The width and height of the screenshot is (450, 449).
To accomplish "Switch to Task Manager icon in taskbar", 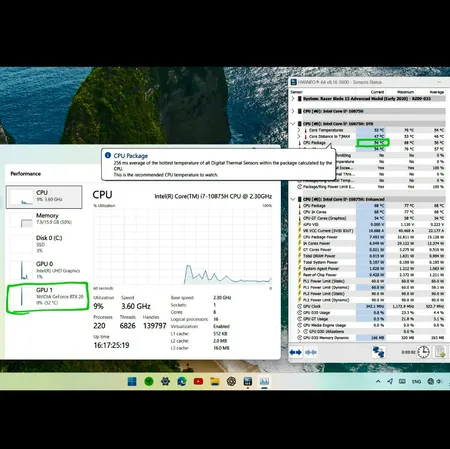I will 264,381.
